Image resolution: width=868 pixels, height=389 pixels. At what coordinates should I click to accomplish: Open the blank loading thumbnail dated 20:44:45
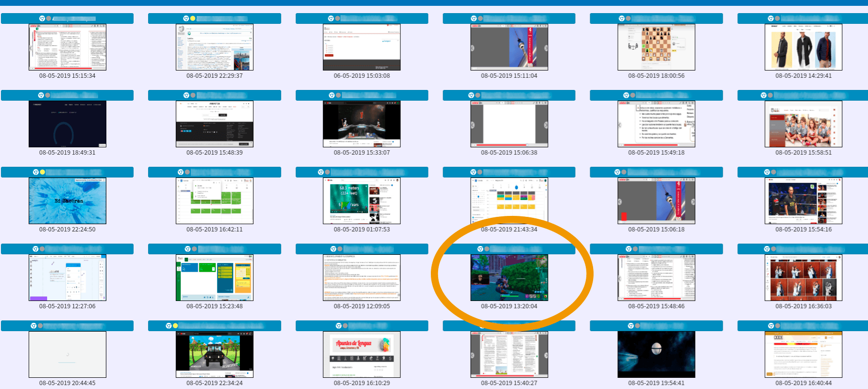pyautogui.click(x=68, y=354)
